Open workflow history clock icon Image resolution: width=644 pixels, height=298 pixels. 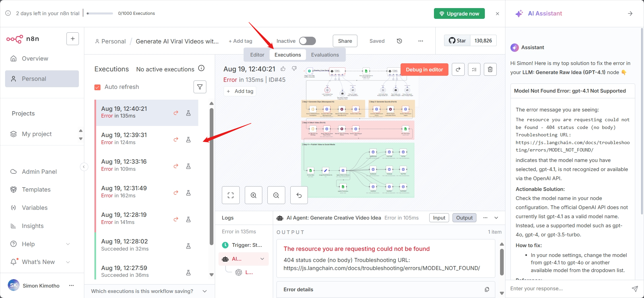[x=400, y=41]
